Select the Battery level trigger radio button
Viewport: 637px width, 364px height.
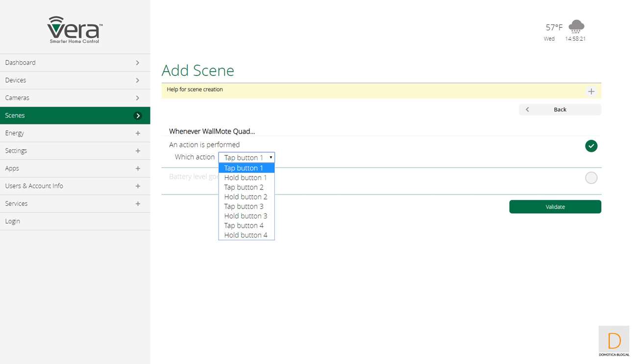(x=591, y=178)
